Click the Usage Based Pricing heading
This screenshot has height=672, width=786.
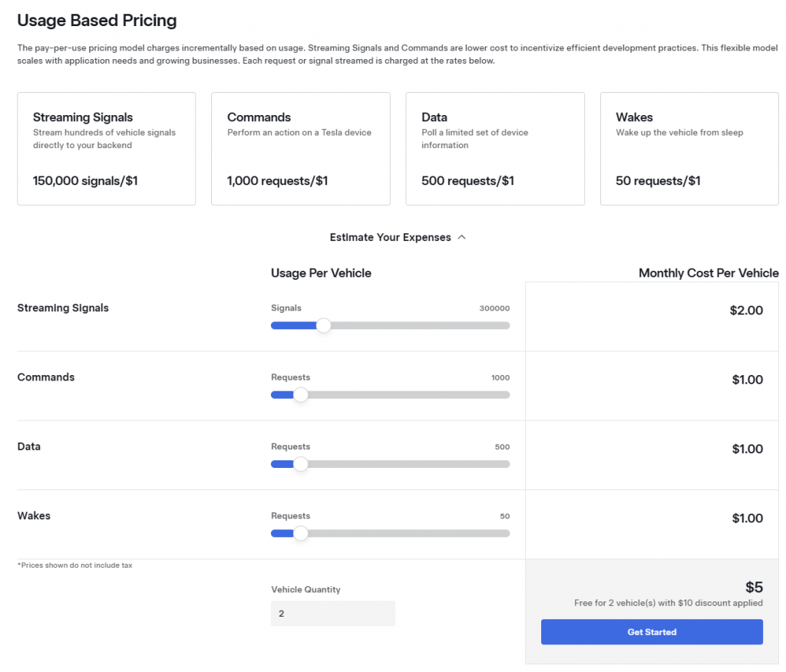97,21
